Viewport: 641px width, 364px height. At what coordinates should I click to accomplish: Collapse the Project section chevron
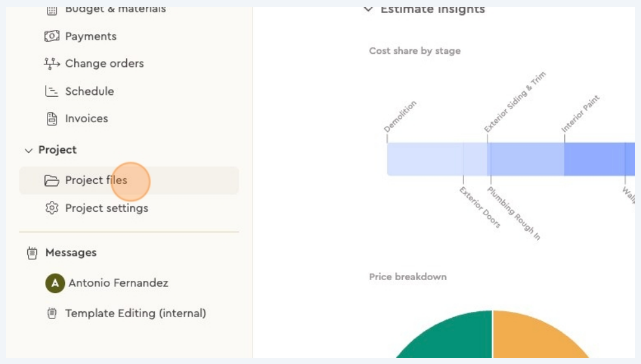28,150
